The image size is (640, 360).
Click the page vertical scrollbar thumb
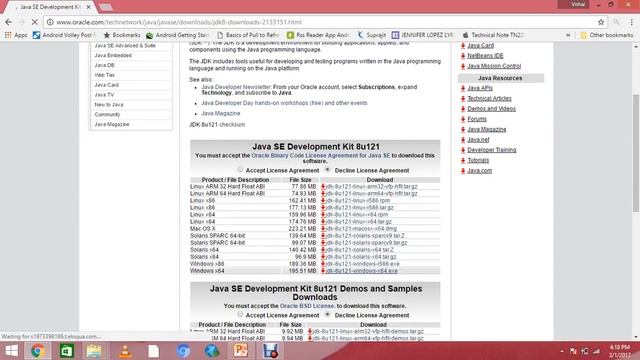(x=636, y=153)
